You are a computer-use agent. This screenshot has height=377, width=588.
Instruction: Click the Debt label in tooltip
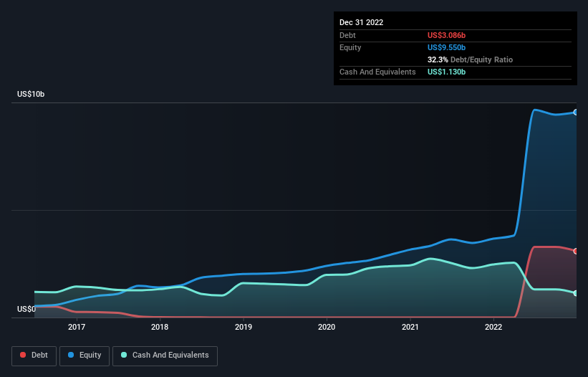(347, 35)
